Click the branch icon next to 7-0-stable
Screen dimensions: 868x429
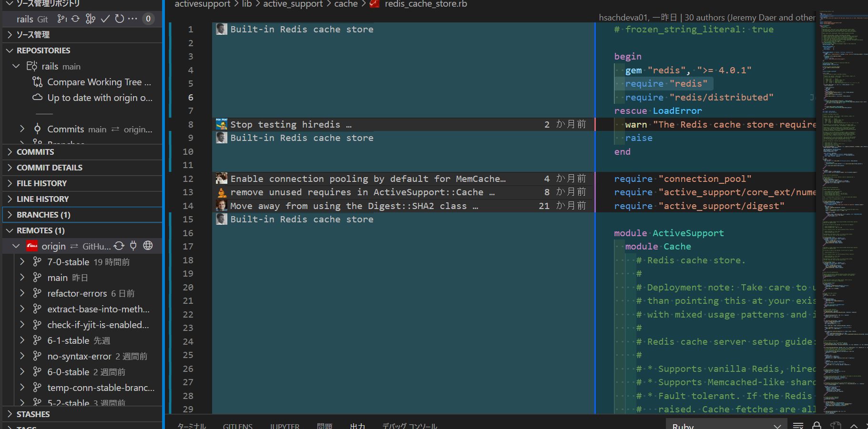coord(37,261)
